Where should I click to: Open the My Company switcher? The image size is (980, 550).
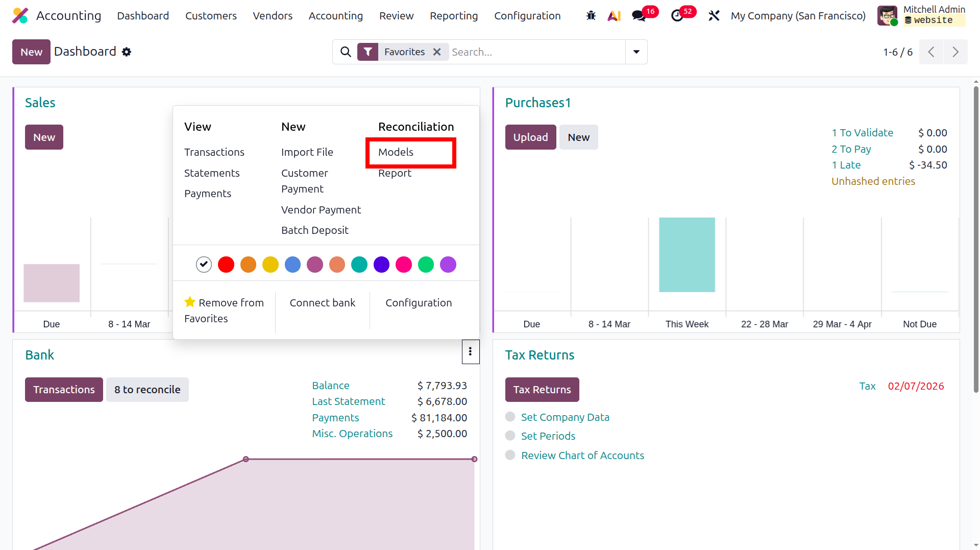point(798,16)
